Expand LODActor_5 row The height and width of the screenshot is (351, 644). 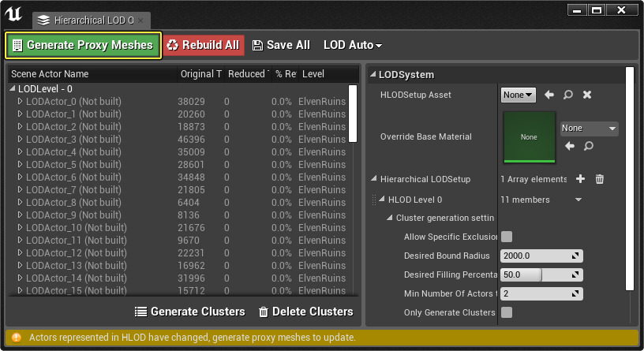pos(20,165)
